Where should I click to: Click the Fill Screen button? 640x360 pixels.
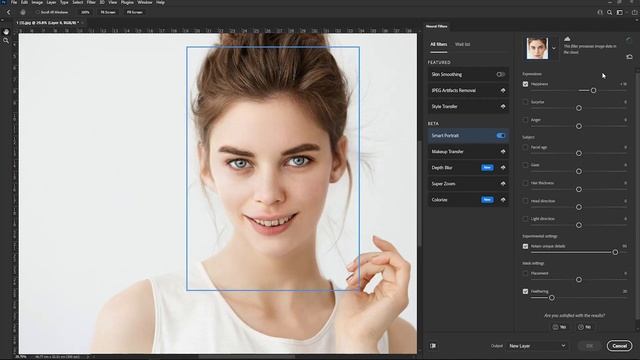click(x=134, y=12)
